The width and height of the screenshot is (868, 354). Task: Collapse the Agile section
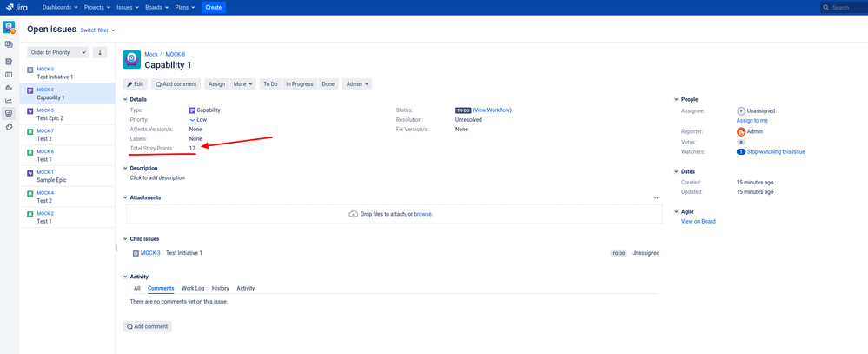point(676,211)
